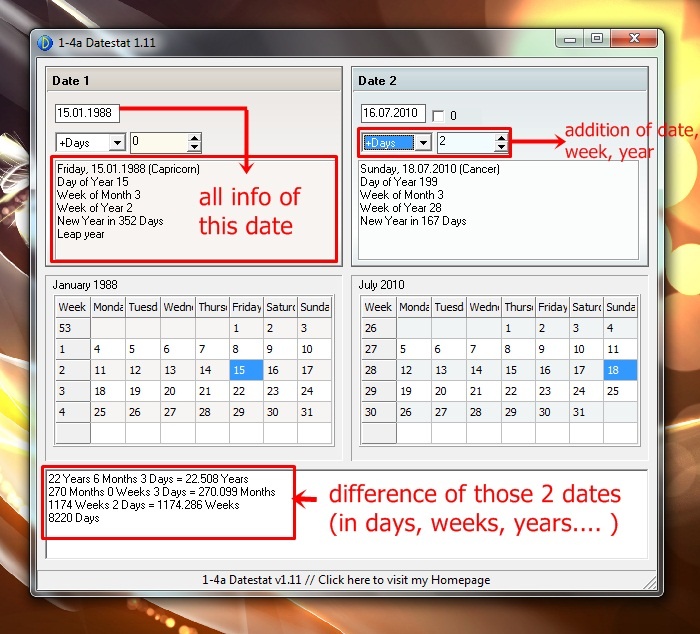The width and height of the screenshot is (700, 634).
Task: Click the Date 1 offset field showing 0
Action: pos(159,142)
